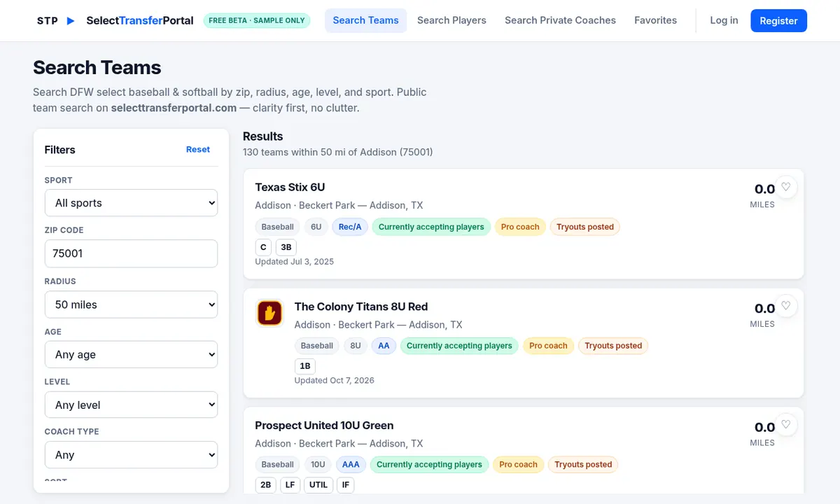Click Tryouts posted badge on Colony Titans
This screenshot has height=504, width=840.
[613, 346]
